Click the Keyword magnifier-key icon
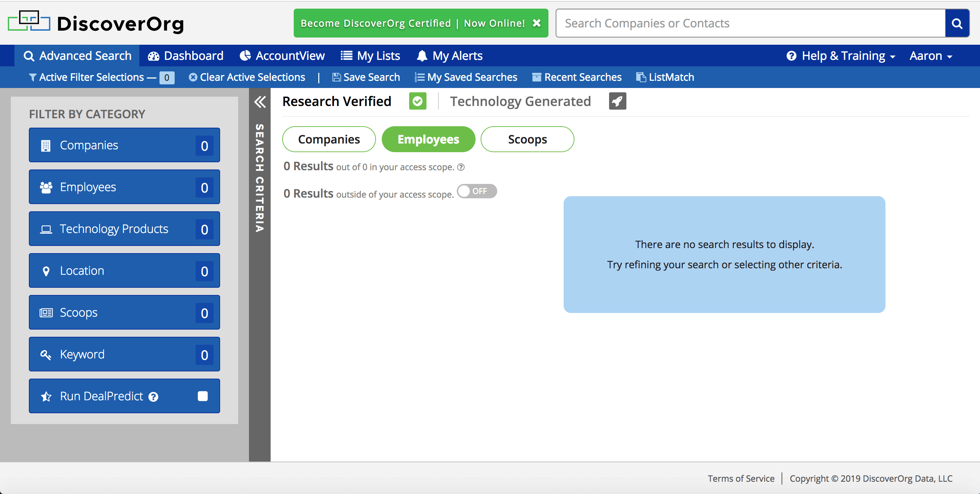Viewport: 980px width, 494px height. click(x=46, y=355)
